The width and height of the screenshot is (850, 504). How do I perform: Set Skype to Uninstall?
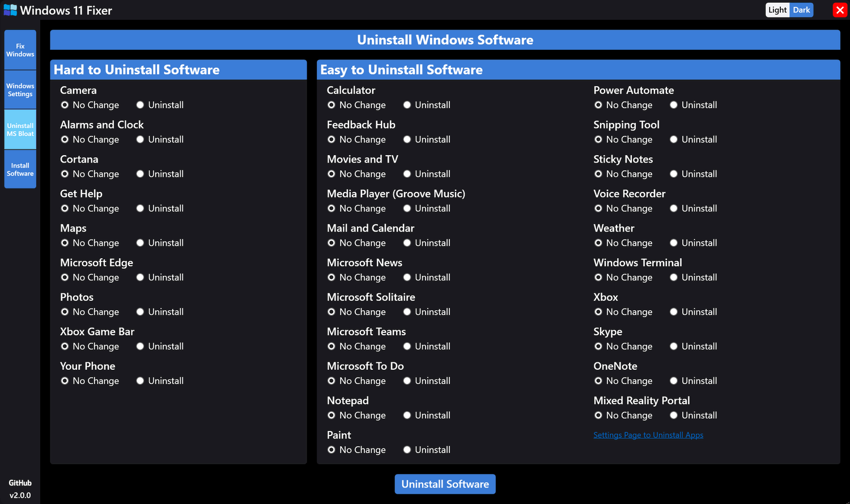694,347
